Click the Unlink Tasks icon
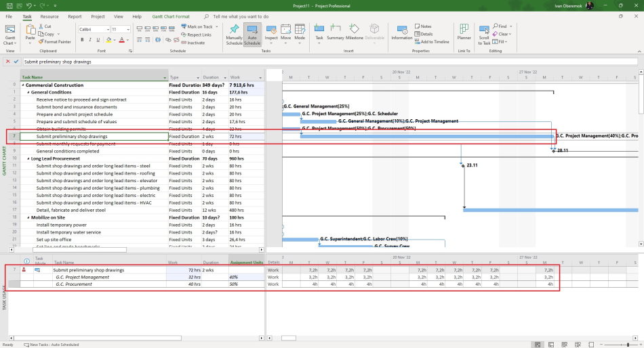 [x=176, y=40]
